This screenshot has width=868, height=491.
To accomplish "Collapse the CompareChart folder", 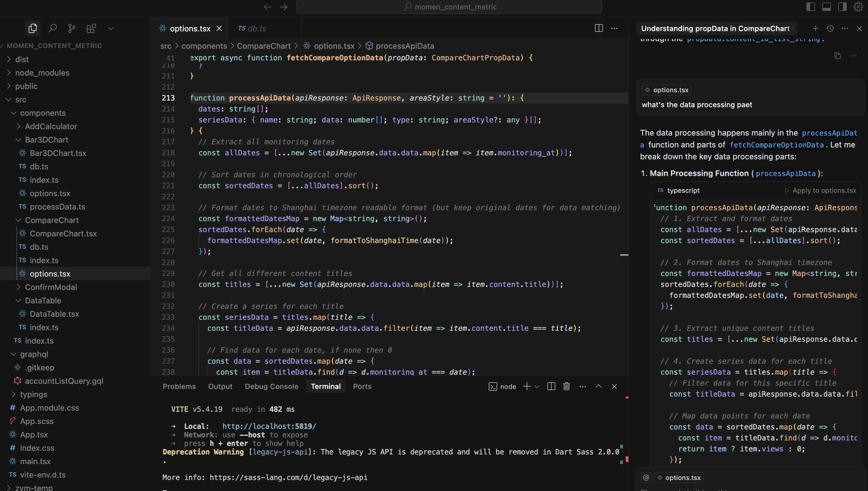I will tap(75, 220).
